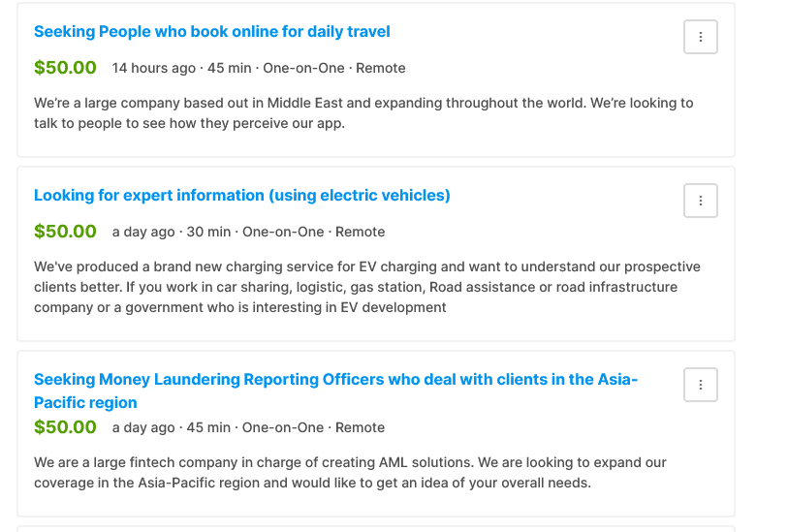
Task: Open options menu for Money Laundering listing
Action: pos(700,385)
